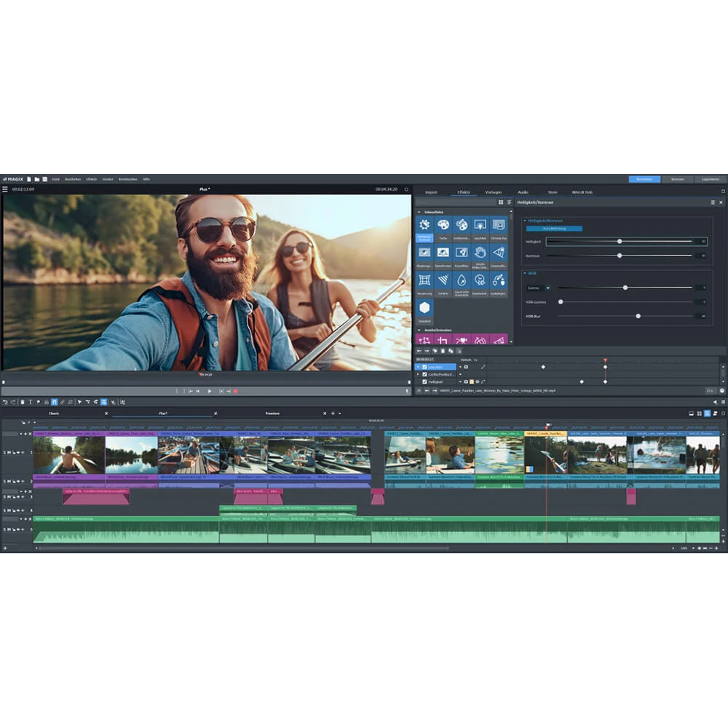Jump to start with skip-back transport button

pos(198,392)
